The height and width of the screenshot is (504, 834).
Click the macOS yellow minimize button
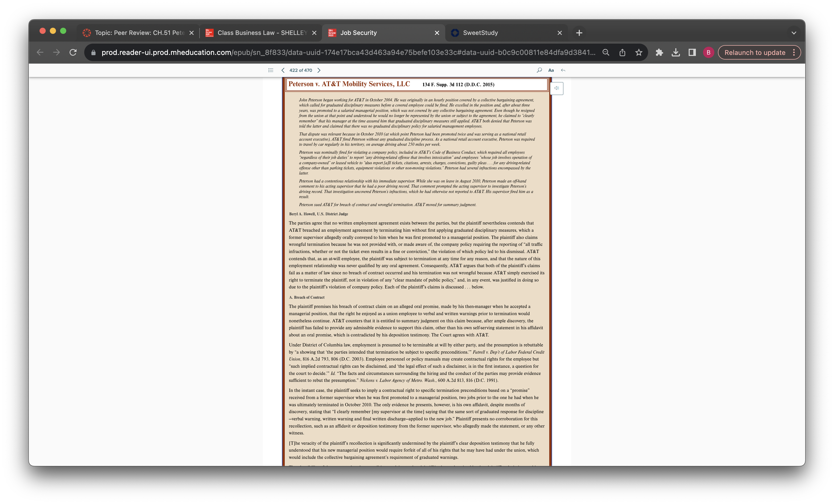click(x=53, y=31)
